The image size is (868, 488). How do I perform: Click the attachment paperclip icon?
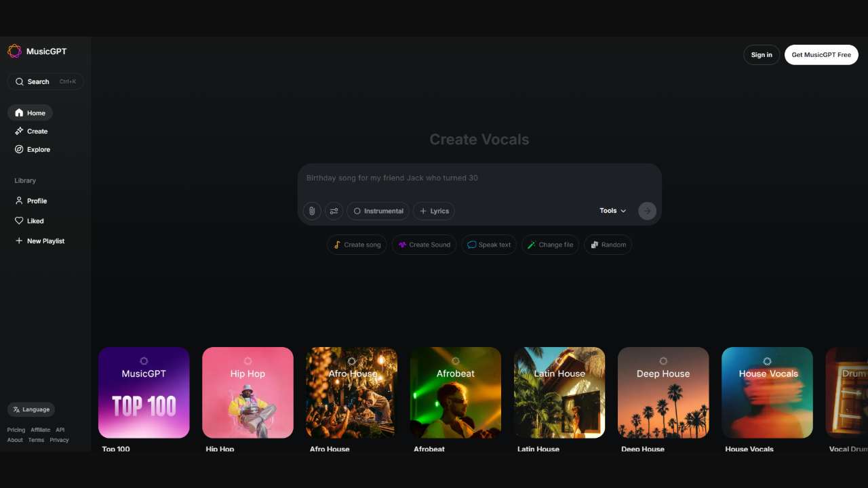(x=312, y=211)
